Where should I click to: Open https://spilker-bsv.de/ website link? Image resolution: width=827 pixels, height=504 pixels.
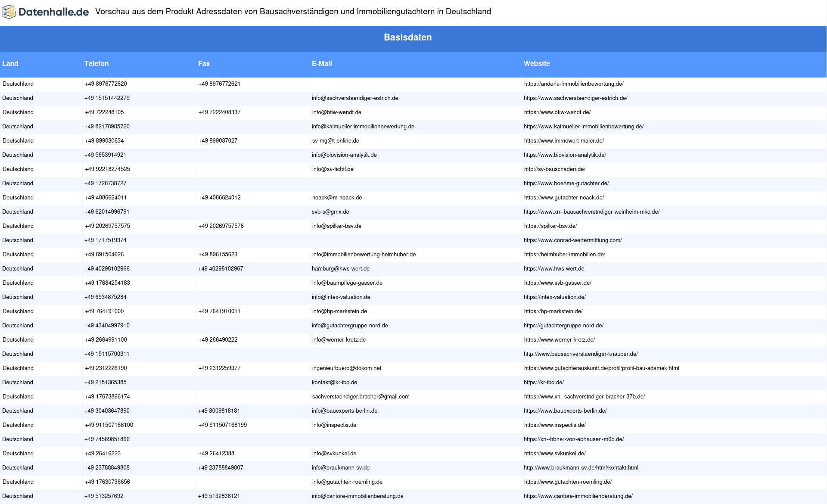[x=550, y=226]
